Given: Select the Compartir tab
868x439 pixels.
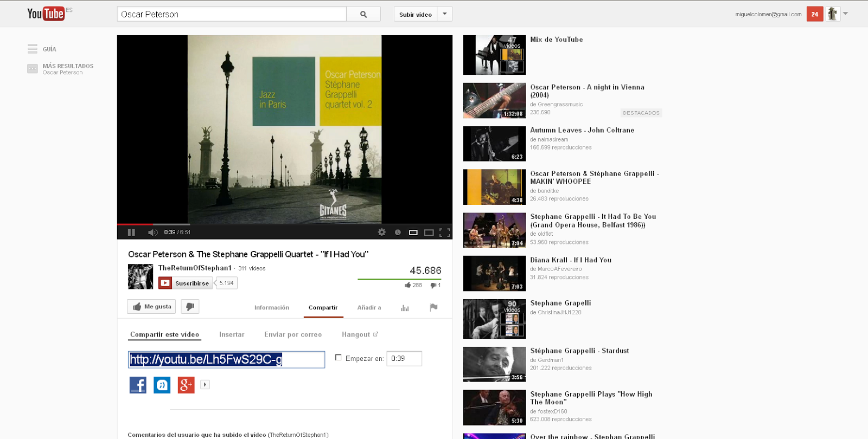Looking at the screenshot, I should pyautogui.click(x=323, y=307).
